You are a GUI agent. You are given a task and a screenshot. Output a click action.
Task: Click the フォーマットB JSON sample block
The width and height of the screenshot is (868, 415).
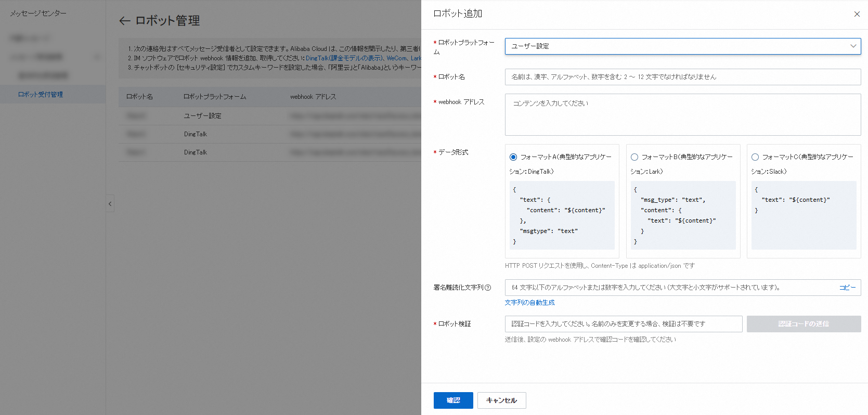[683, 215]
